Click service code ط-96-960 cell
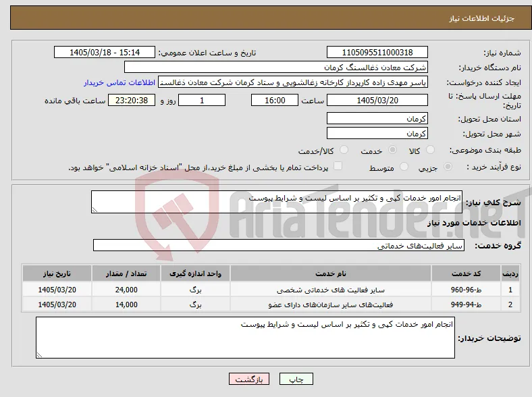 coord(467,290)
